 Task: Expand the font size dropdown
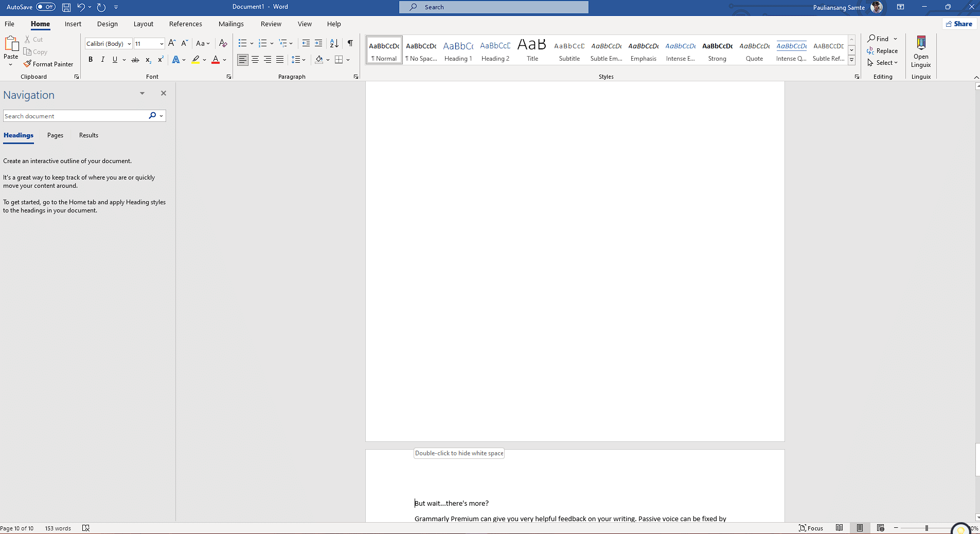[162, 44]
